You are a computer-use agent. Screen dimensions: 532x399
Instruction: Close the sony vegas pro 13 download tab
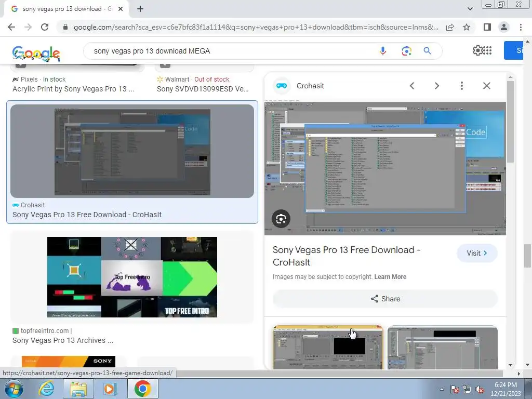[121, 9]
